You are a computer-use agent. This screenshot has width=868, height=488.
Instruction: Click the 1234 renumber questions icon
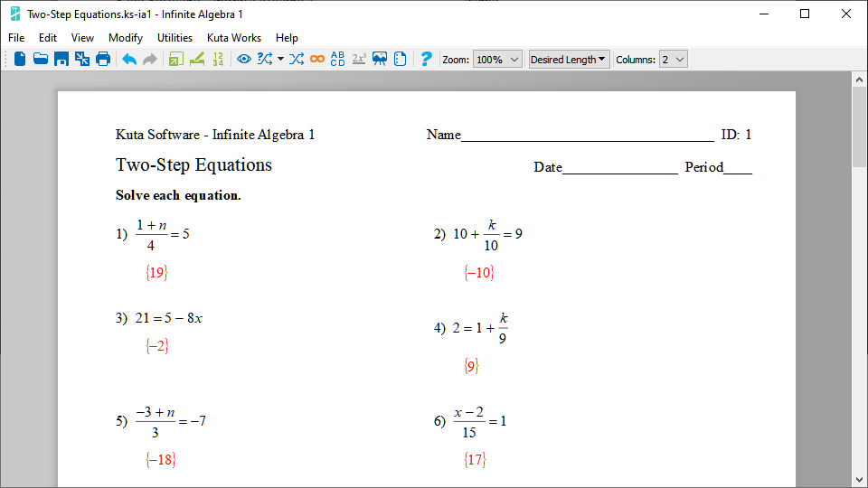pos(218,59)
